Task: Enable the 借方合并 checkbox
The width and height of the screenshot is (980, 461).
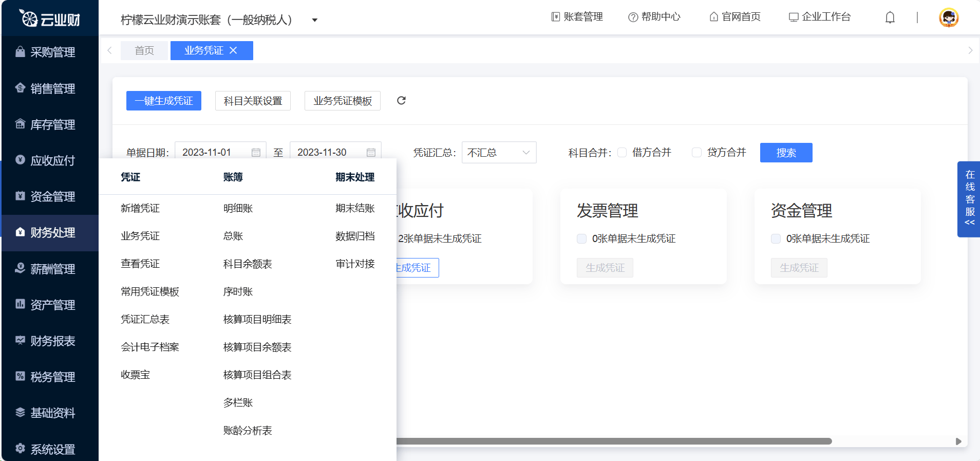Action: click(622, 152)
